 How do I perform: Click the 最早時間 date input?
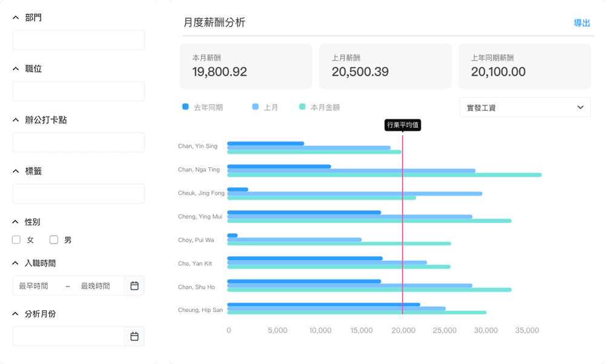(x=34, y=286)
